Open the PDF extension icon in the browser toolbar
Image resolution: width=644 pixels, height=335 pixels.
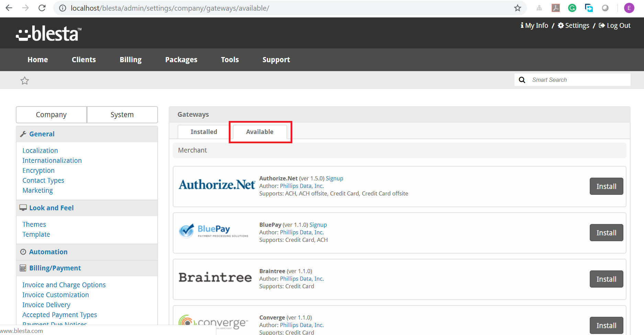pyautogui.click(x=556, y=8)
